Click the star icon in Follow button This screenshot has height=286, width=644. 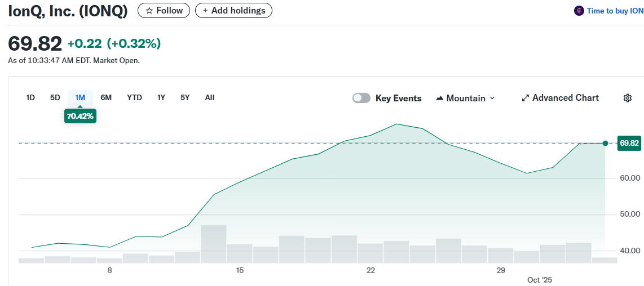pos(149,11)
